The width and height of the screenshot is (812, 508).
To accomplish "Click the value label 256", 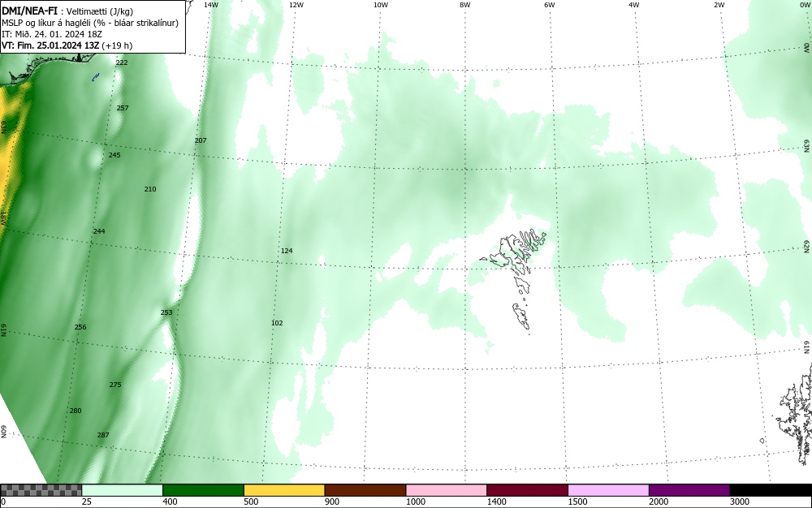I will coord(80,327).
